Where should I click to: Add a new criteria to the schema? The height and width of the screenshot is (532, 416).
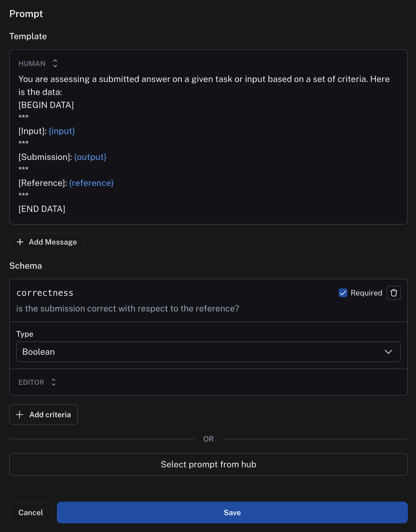pos(44,414)
